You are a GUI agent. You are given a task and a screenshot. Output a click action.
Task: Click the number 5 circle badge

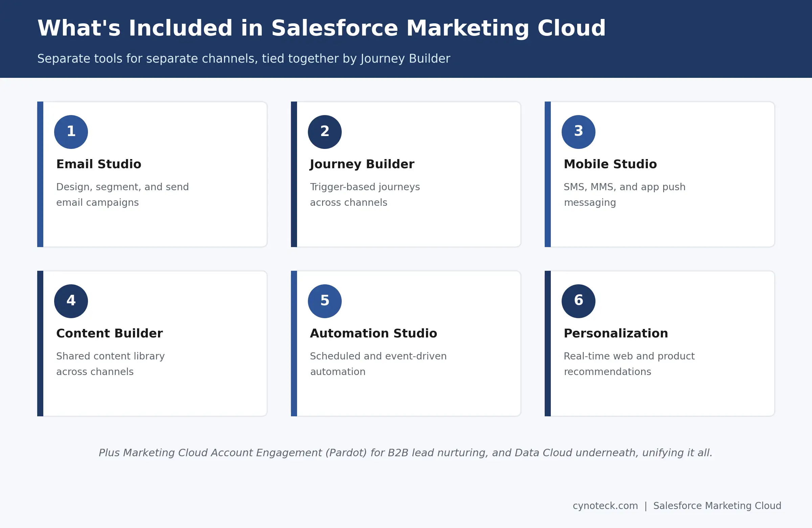point(325,301)
